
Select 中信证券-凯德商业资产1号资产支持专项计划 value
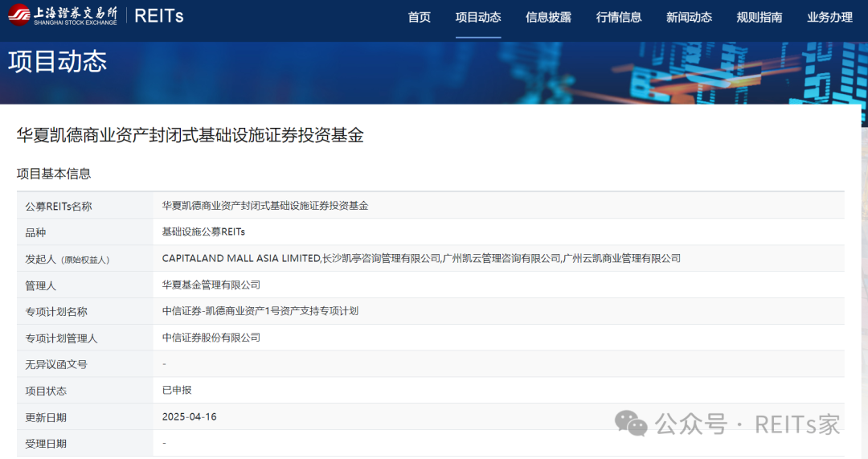260,311
